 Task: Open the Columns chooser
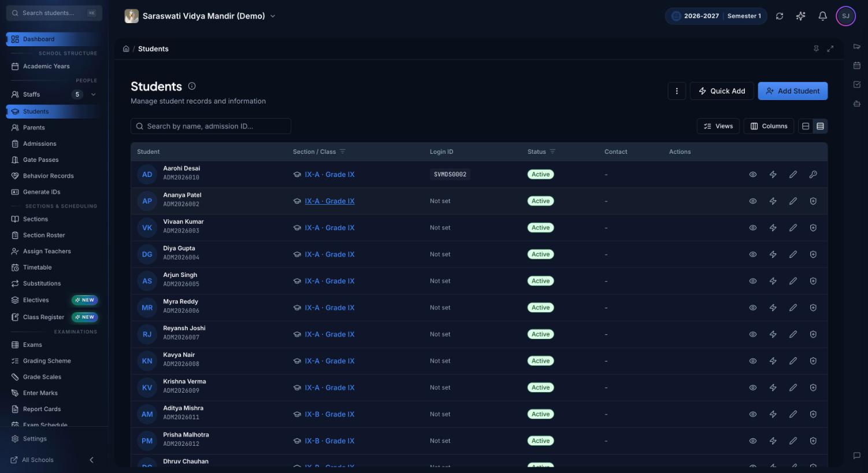click(x=769, y=126)
